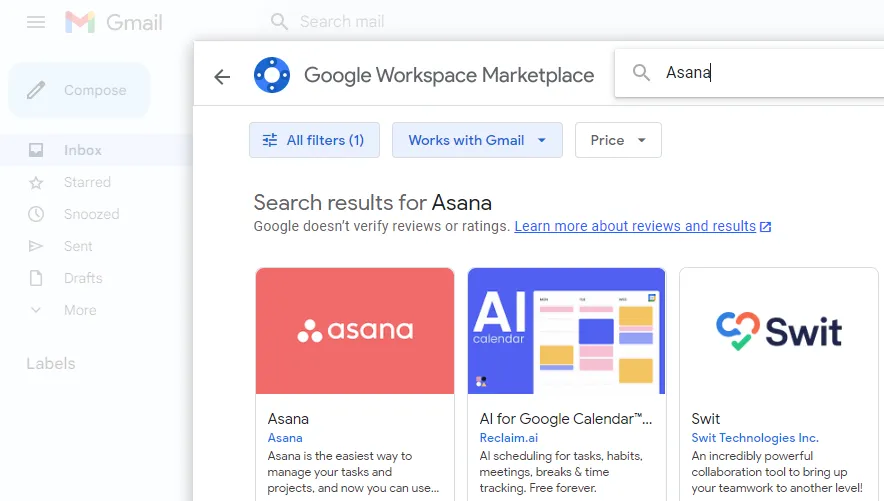Click the Inbox tray icon
The height and width of the screenshot is (501, 884).
[36, 150]
